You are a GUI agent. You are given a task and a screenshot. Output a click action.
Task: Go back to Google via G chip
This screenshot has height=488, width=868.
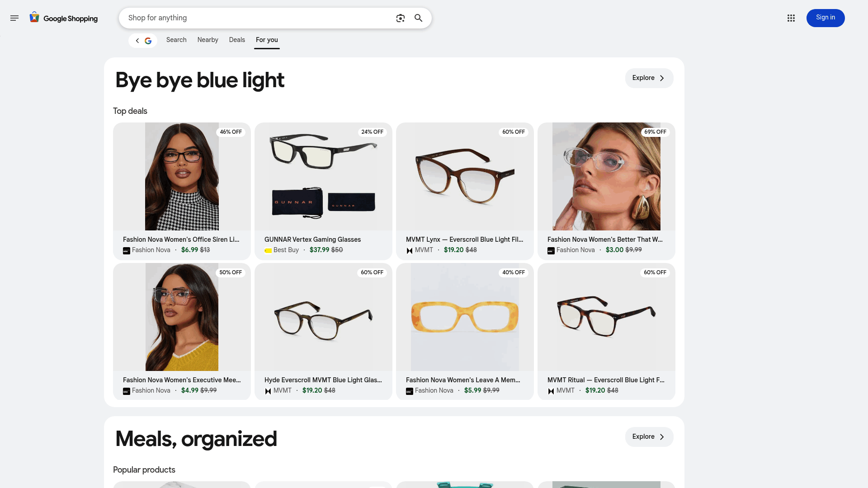143,41
